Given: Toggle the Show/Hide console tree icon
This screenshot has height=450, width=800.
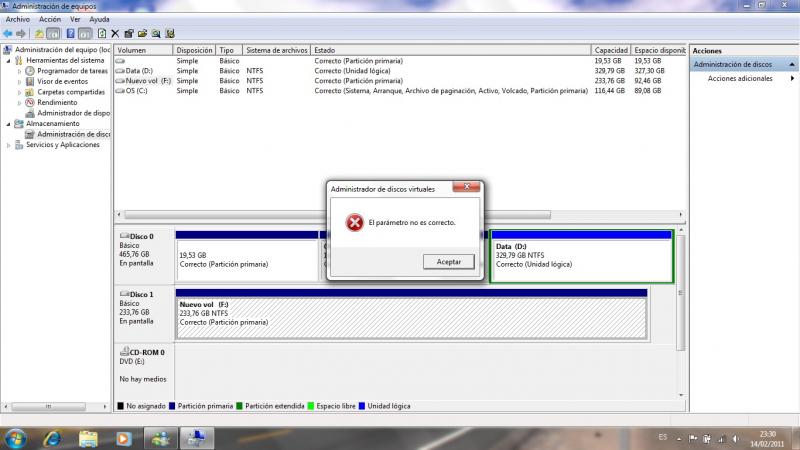Looking at the screenshot, I should pos(53,34).
